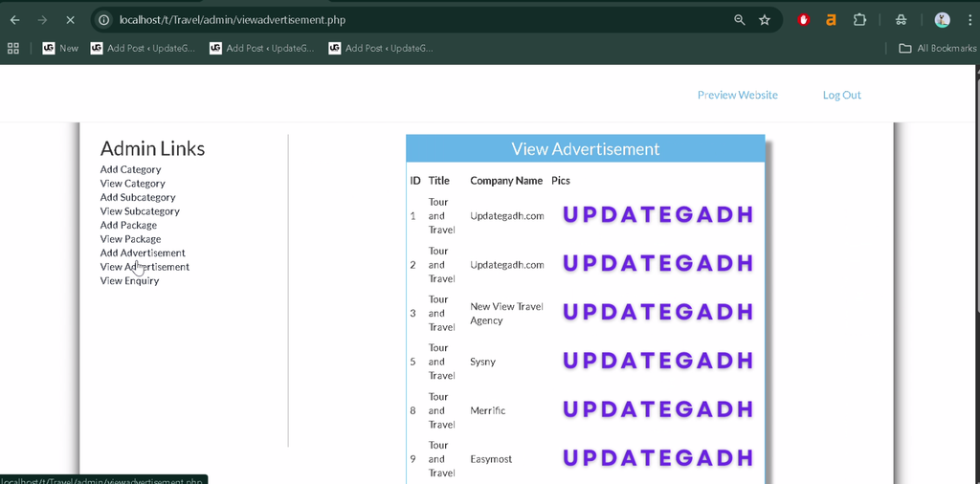Click the Log Out link
980x484 pixels.
click(842, 95)
